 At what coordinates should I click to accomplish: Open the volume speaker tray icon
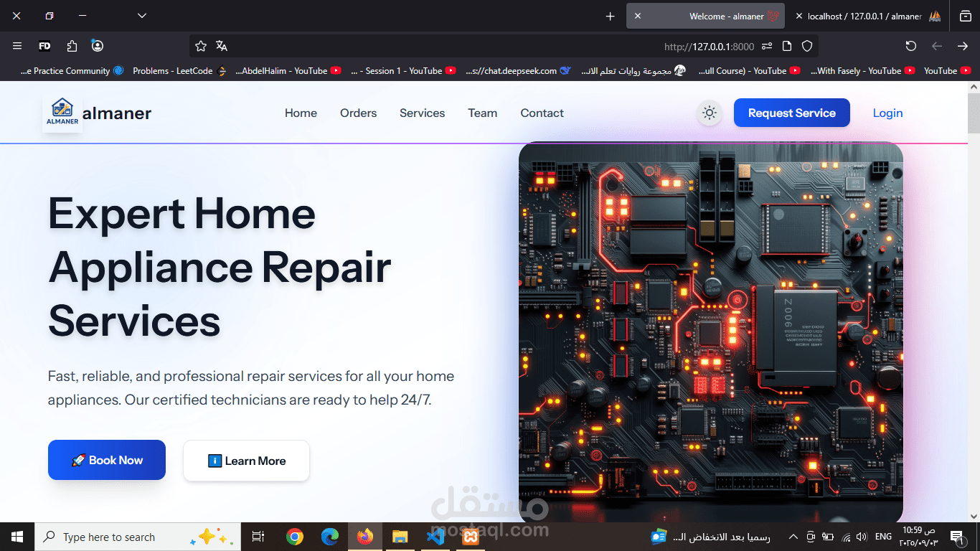point(862,537)
